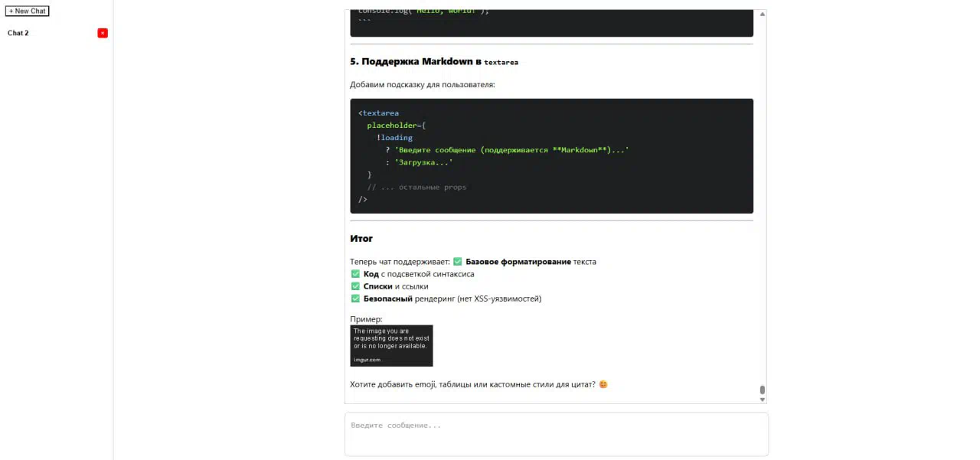This screenshot has height=460, width=980.
Task: Click the 'Итог' heading
Action: (361, 239)
